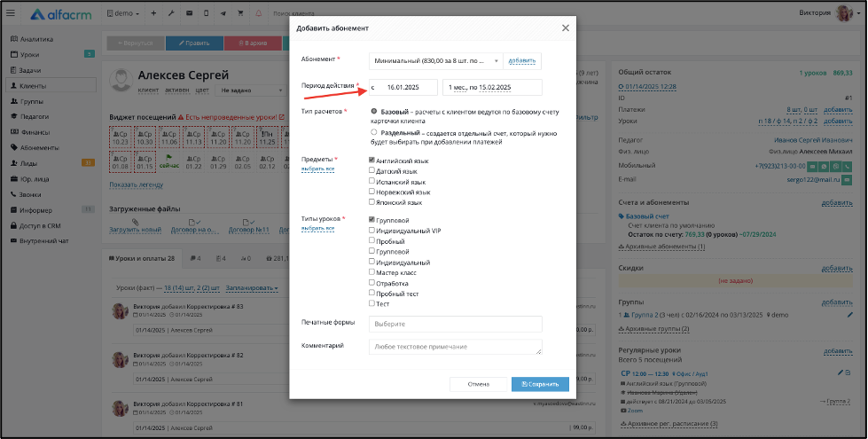Uncheck the Английский язык checkbox

tap(372, 160)
